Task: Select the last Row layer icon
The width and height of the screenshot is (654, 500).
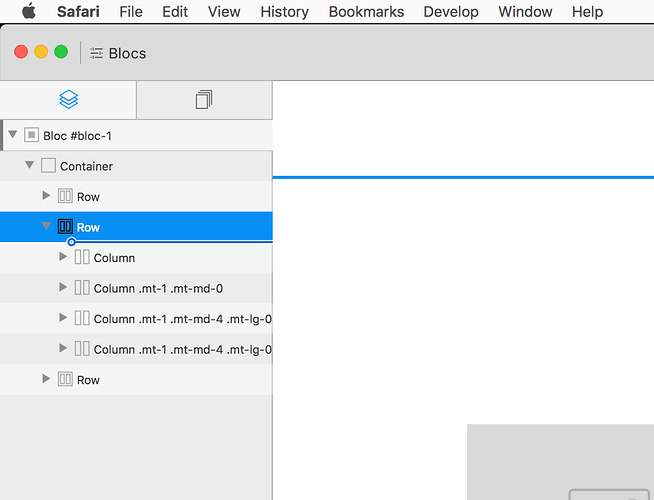Action: tap(65, 379)
